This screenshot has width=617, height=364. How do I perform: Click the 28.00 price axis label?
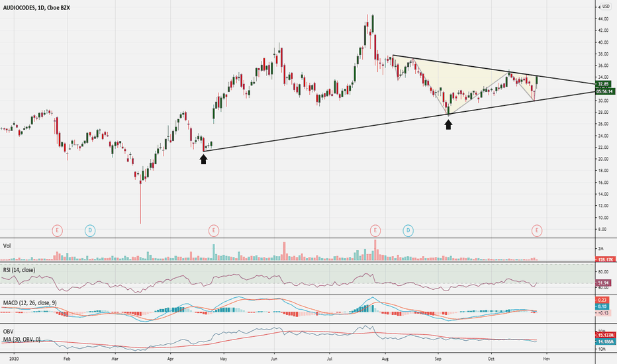(604, 112)
